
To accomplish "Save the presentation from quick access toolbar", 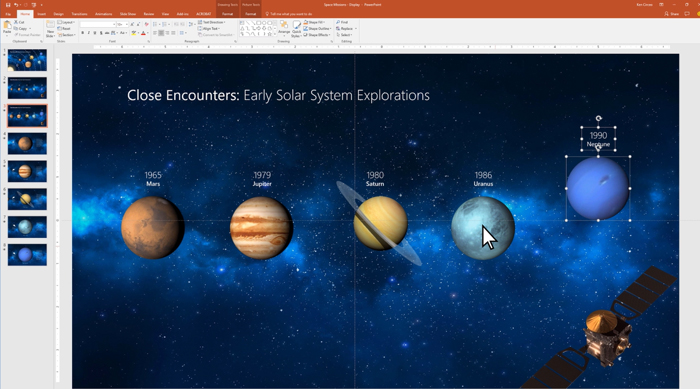I will 8,5.
